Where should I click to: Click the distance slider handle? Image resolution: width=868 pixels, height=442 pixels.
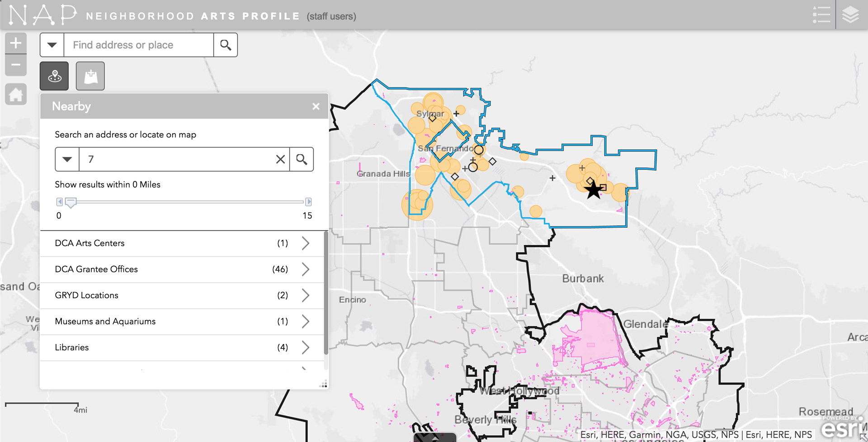click(71, 203)
